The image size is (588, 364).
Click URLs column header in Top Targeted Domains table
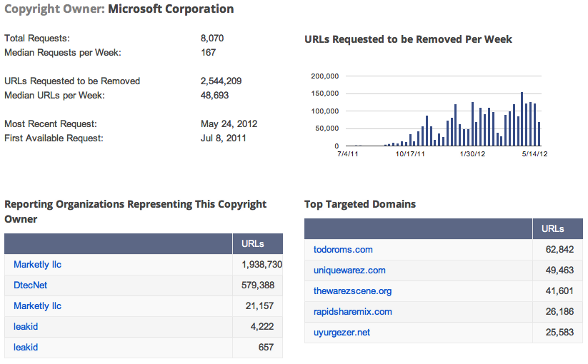point(553,229)
